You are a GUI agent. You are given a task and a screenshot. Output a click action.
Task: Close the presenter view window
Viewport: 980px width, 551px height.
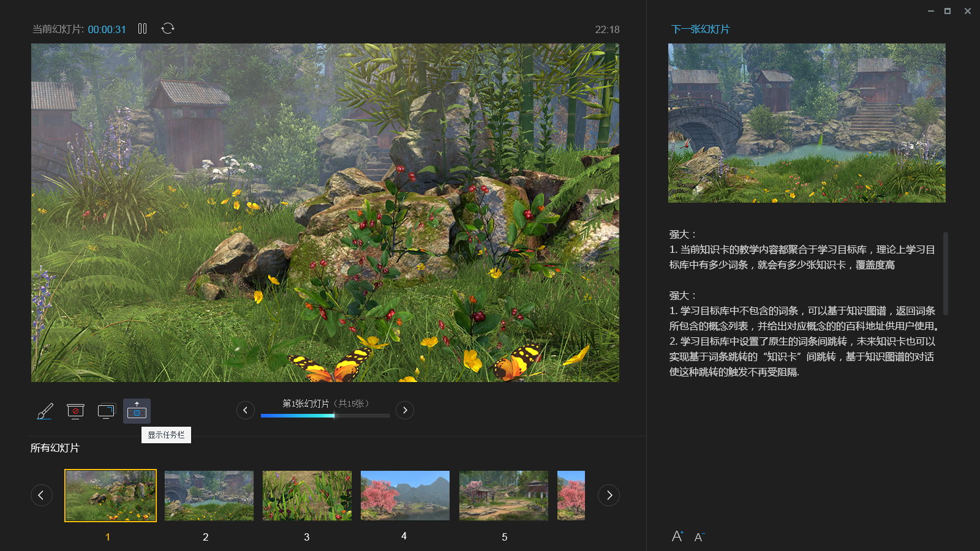click(x=968, y=11)
